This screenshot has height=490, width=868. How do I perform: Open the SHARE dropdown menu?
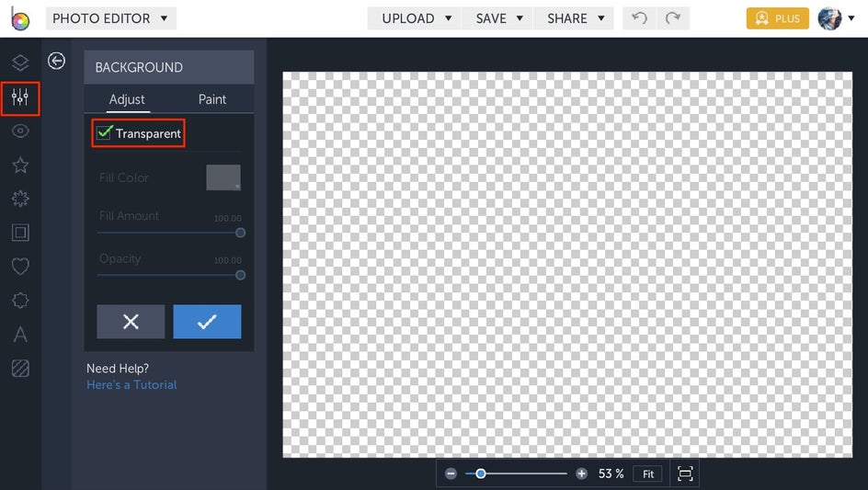click(x=574, y=18)
